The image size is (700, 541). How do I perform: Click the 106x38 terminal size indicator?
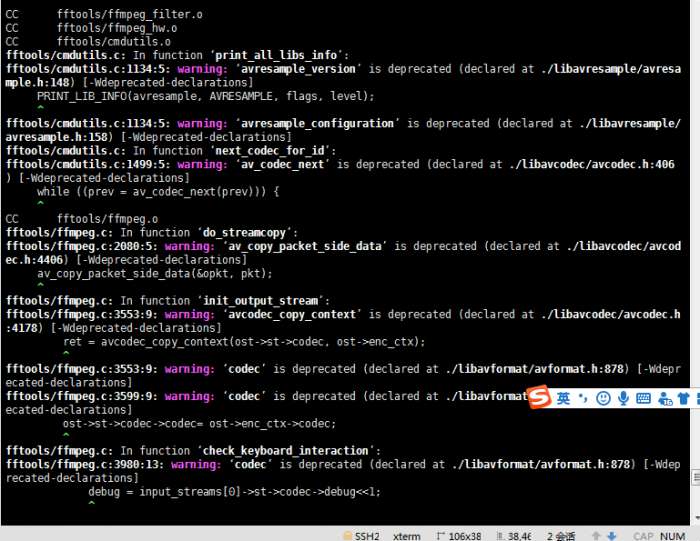pyautogui.click(x=459, y=536)
